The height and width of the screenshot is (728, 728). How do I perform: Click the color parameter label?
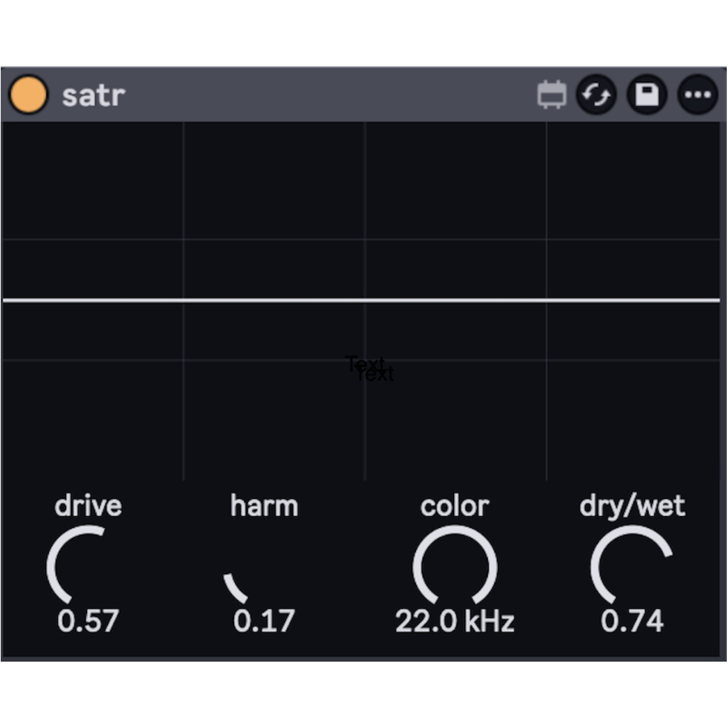[455, 506]
